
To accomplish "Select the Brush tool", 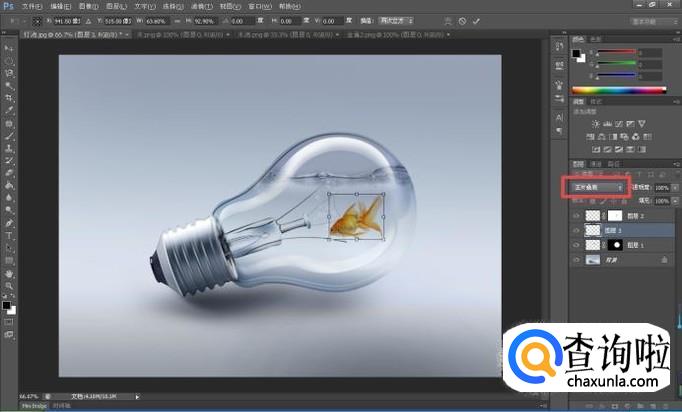I will click(9, 135).
